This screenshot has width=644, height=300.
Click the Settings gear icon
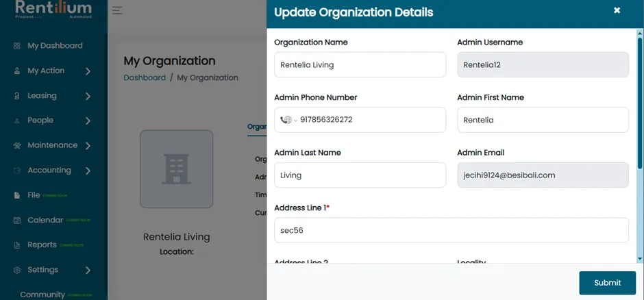pyautogui.click(x=17, y=270)
